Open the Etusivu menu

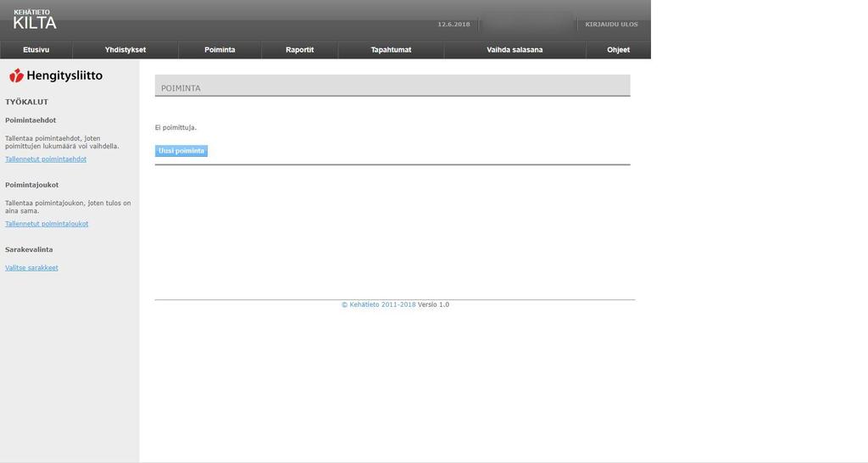coord(36,50)
